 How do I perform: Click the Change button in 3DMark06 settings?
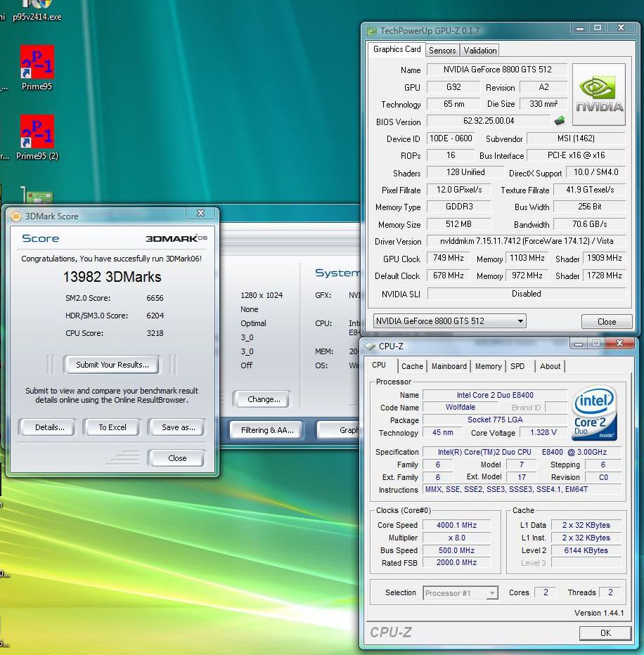pos(264,399)
